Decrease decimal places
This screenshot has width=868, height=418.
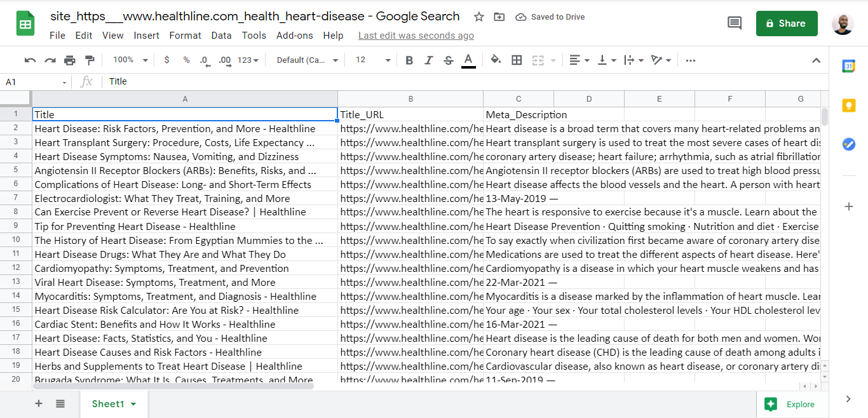click(205, 60)
